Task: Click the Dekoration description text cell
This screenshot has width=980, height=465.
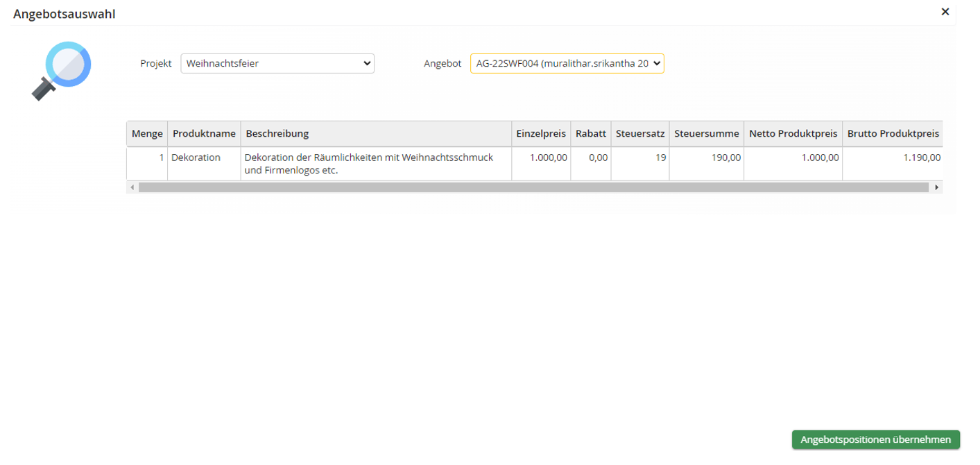Action: click(x=369, y=164)
